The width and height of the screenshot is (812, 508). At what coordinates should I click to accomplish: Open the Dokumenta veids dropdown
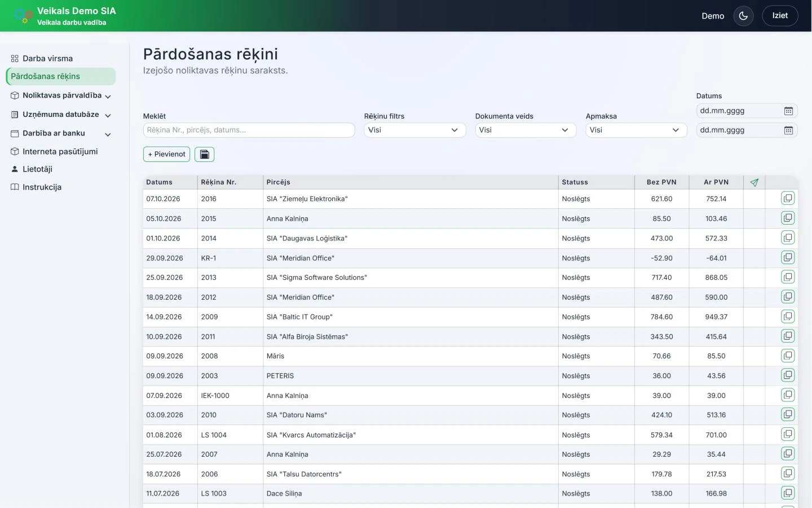[526, 130]
